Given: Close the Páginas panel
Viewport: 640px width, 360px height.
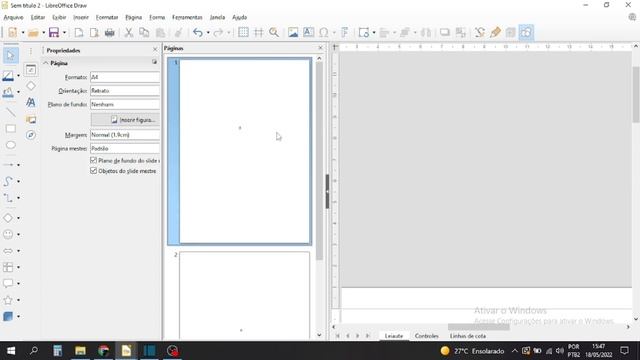Looking at the screenshot, I should pyautogui.click(x=320, y=48).
